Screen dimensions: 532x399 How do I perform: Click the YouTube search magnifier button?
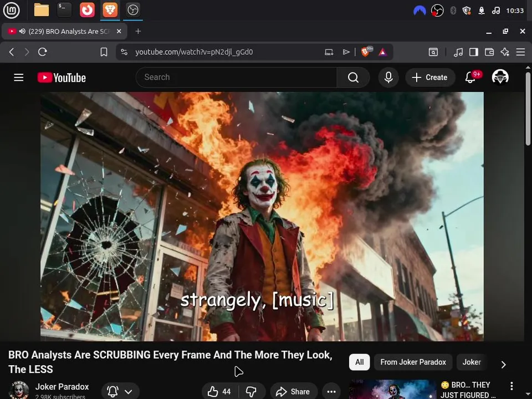click(353, 78)
